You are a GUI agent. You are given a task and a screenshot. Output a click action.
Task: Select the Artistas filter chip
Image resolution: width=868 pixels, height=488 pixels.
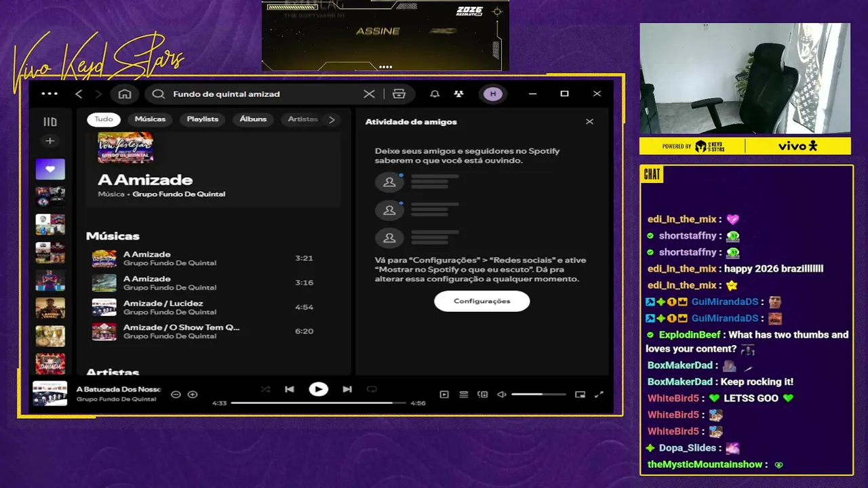tap(302, 119)
